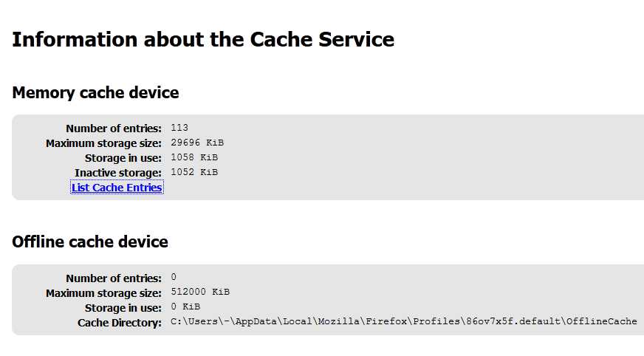Click the "Inactive storage" label
The width and height of the screenshot is (644, 356).
(117, 173)
